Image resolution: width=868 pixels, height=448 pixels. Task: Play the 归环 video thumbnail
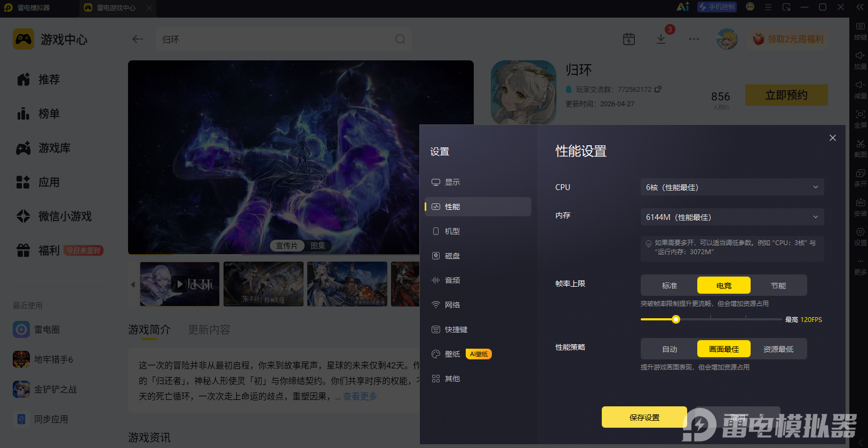click(x=180, y=284)
